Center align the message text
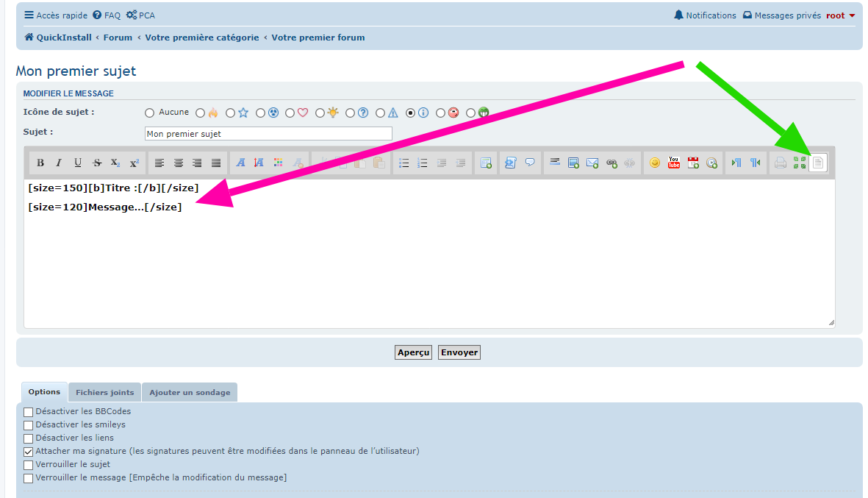This screenshot has height=498, width=868. (x=178, y=163)
